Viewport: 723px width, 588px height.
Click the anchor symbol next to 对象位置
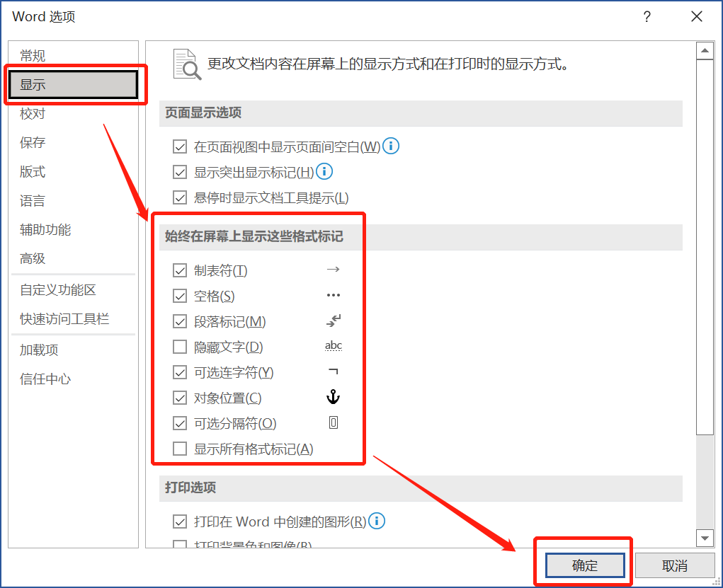click(333, 396)
